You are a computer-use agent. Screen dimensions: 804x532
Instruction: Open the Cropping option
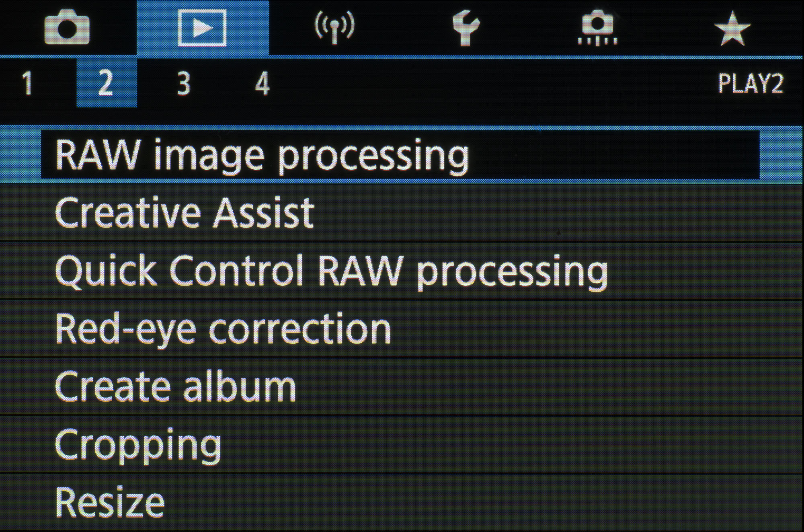pos(138,445)
